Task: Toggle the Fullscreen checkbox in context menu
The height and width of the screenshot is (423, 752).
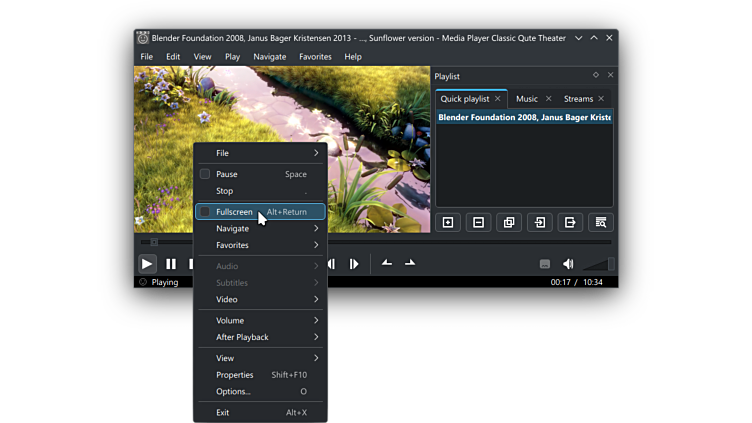Action: coord(205,212)
